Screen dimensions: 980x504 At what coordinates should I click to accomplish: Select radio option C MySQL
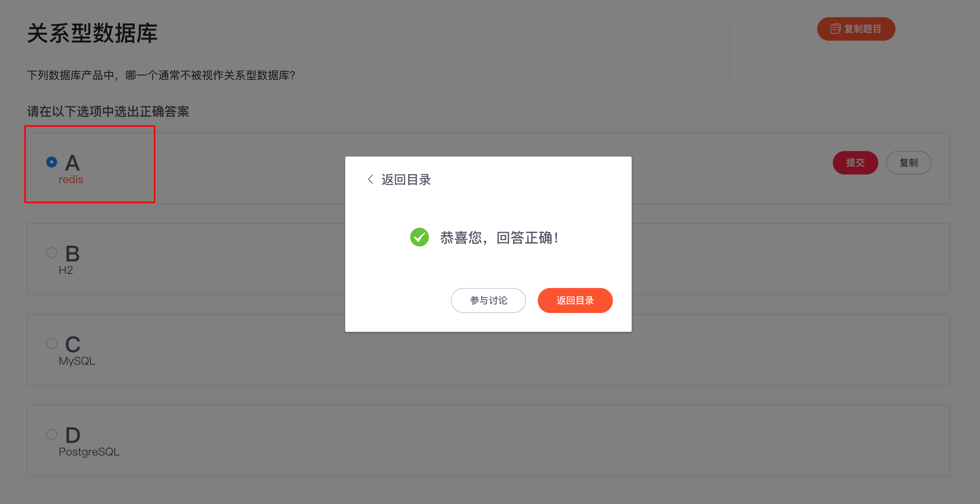tap(52, 344)
